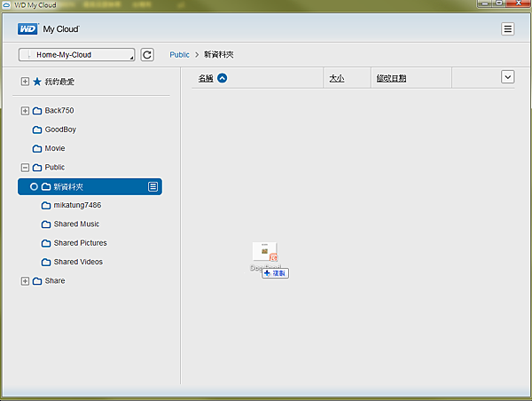
Task: Sort by the 修改日期 modified date column
Action: pos(391,78)
